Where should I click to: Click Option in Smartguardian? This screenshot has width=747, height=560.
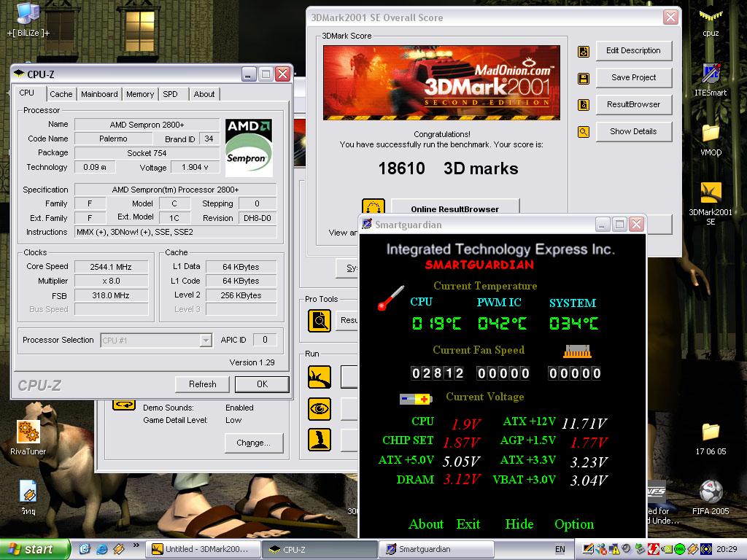[574, 524]
